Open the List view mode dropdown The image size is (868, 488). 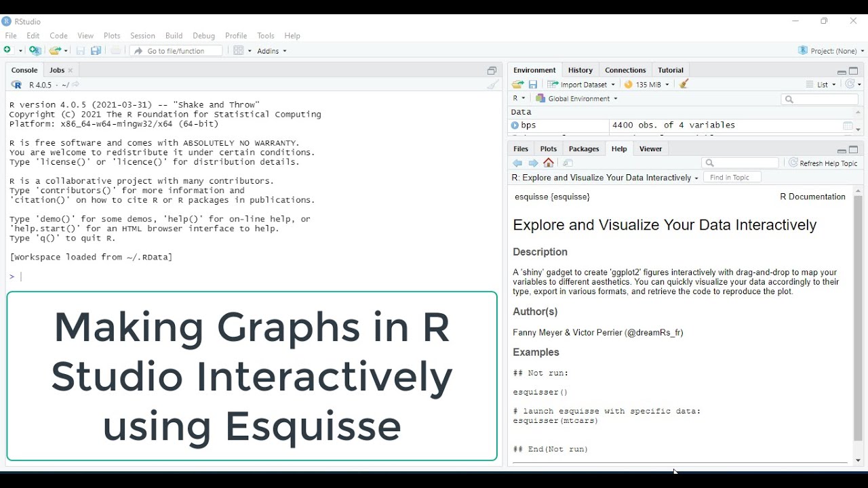(x=822, y=85)
